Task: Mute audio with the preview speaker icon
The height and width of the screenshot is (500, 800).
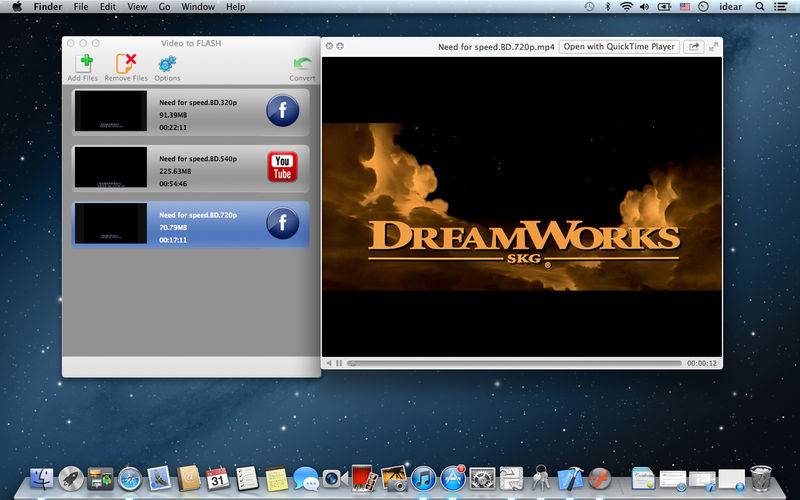Action: [329, 363]
